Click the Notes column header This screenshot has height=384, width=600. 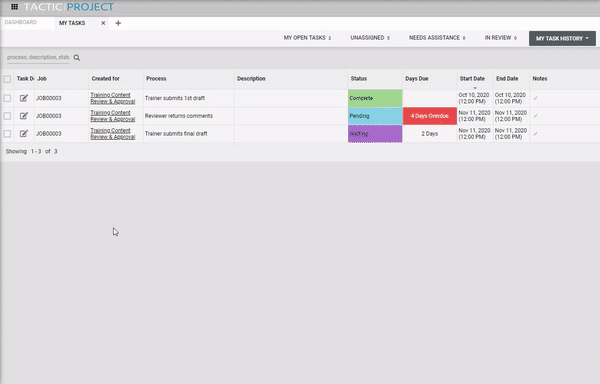click(540, 78)
